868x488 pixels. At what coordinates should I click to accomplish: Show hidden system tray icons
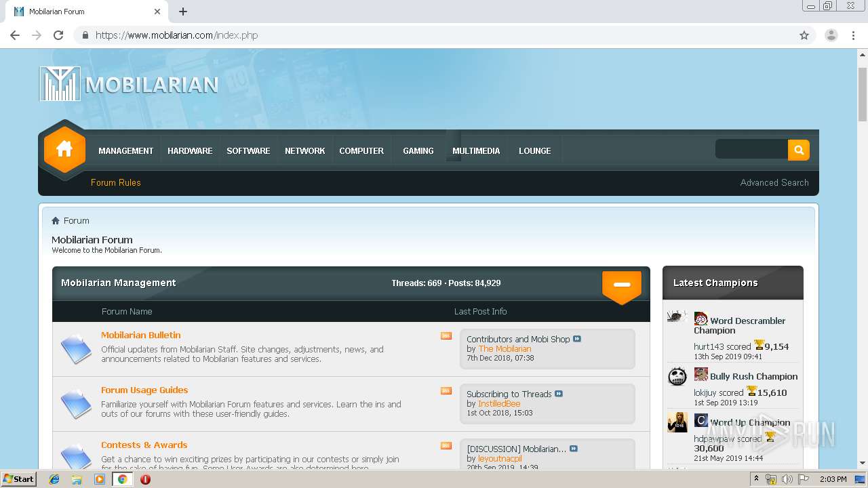[x=756, y=479]
